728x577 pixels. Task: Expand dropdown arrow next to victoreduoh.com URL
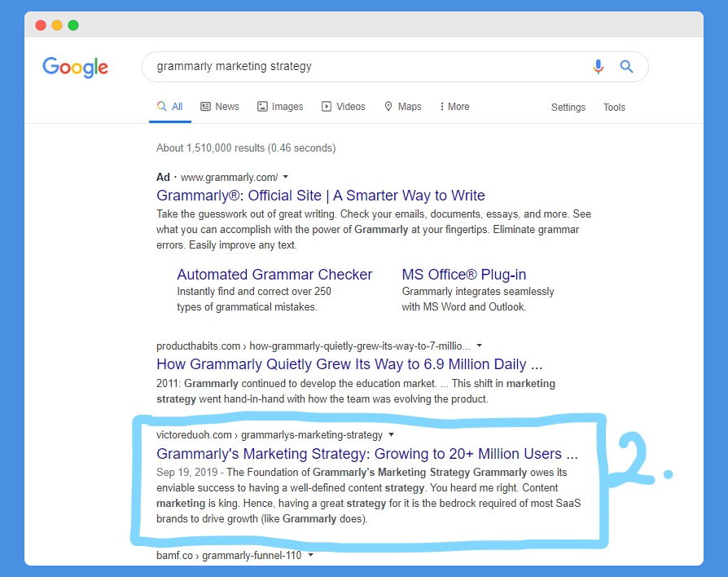pos(391,435)
